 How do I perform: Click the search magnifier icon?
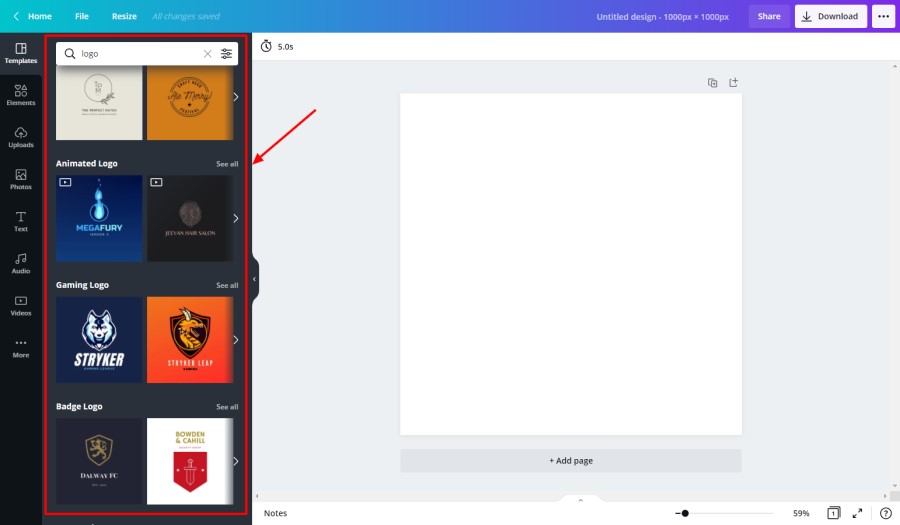pyautogui.click(x=69, y=53)
